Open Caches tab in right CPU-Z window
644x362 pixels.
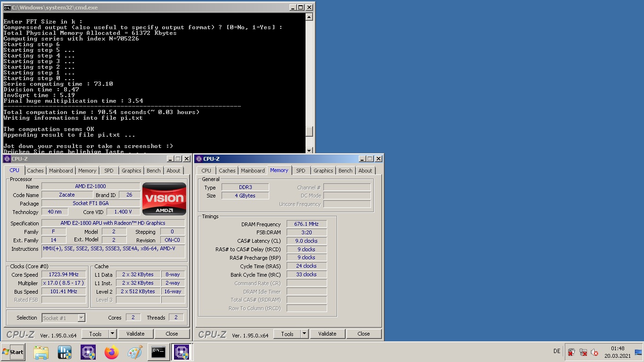227,171
